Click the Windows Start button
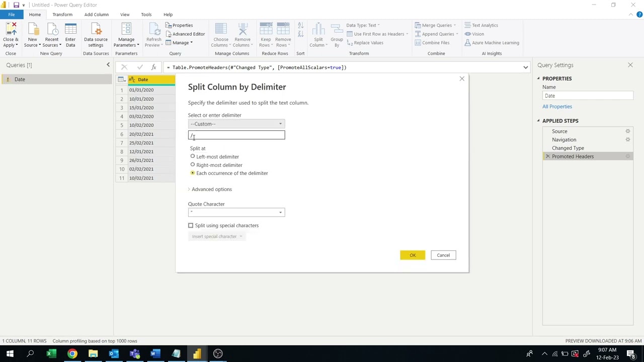The height and width of the screenshot is (362, 644). point(10,354)
